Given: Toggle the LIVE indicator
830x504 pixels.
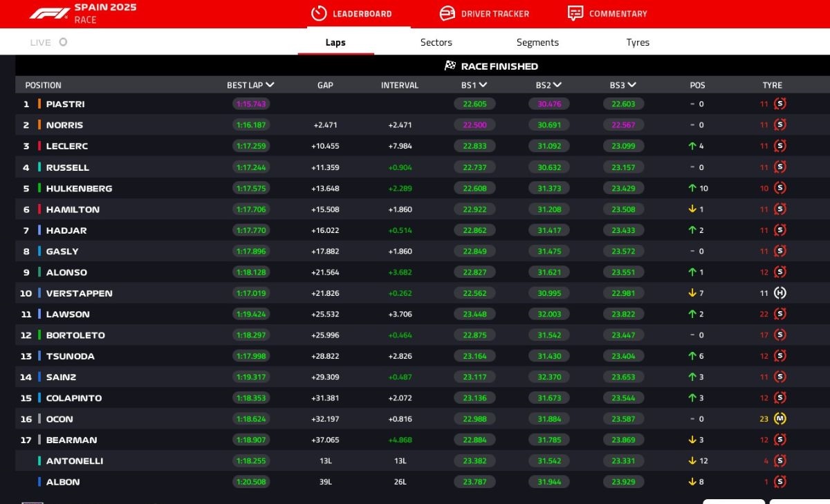Looking at the screenshot, I should tap(63, 42).
